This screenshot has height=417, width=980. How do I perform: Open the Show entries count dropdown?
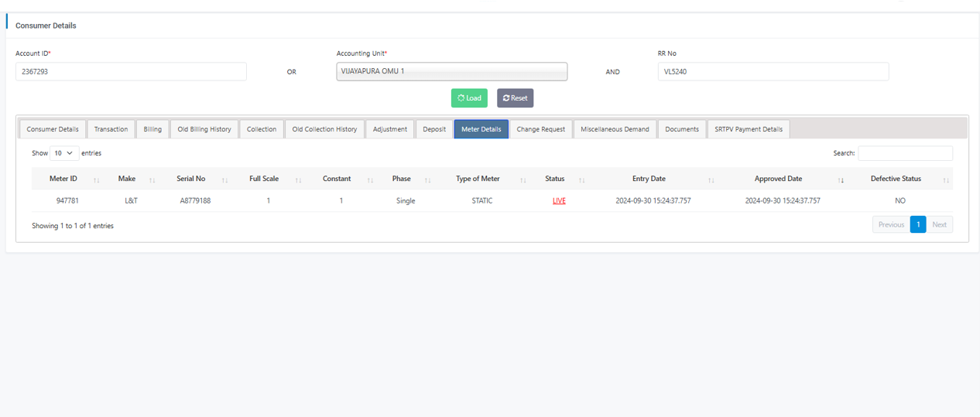pyautogui.click(x=63, y=153)
